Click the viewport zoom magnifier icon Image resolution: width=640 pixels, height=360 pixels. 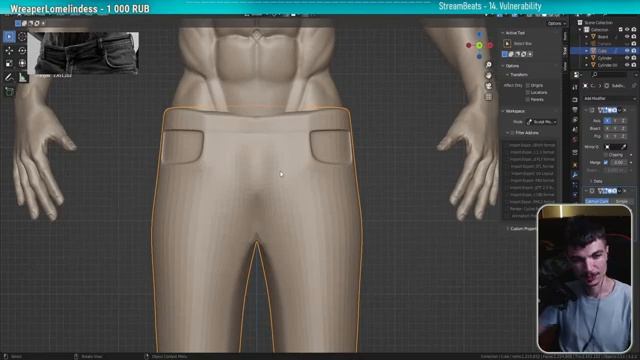point(489,65)
